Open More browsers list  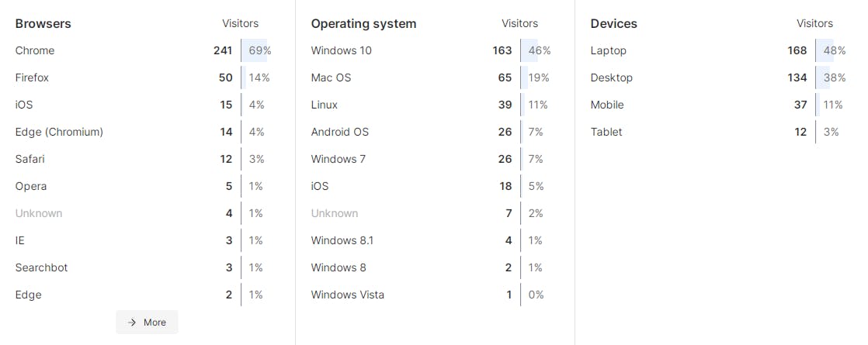point(148,323)
